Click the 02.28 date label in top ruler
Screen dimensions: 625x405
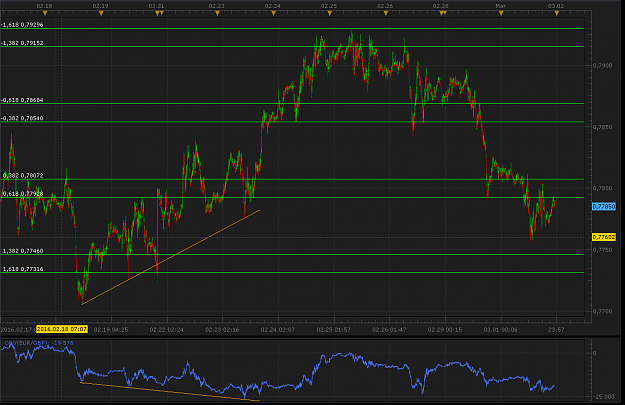pyautogui.click(x=440, y=6)
